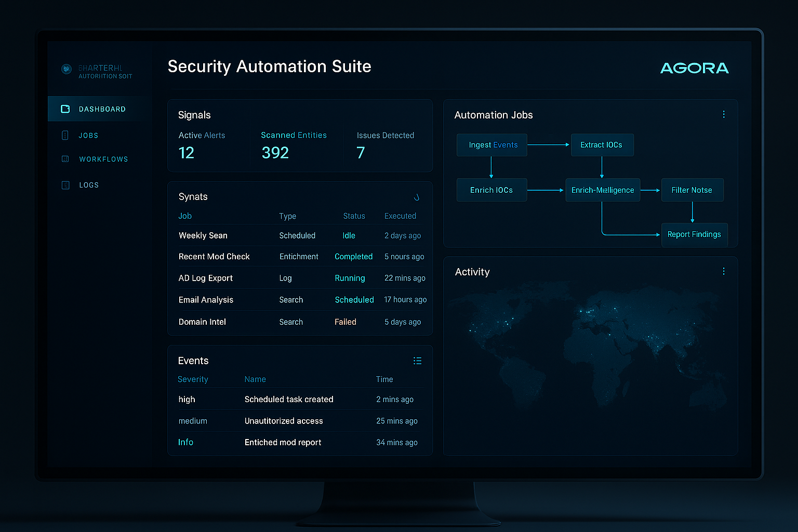The image size is (798, 532).
Task: Click the list icon on the Events panel
Action: pyautogui.click(x=417, y=361)
